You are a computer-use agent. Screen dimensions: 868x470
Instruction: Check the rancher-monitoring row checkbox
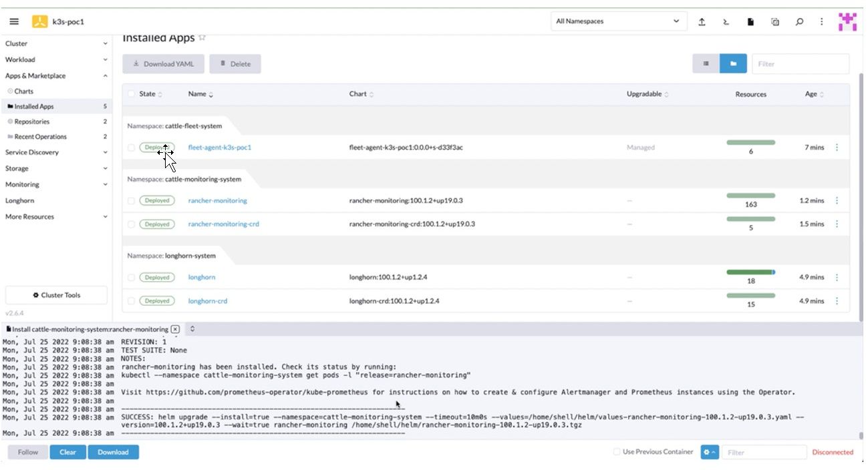coord(131,200)
